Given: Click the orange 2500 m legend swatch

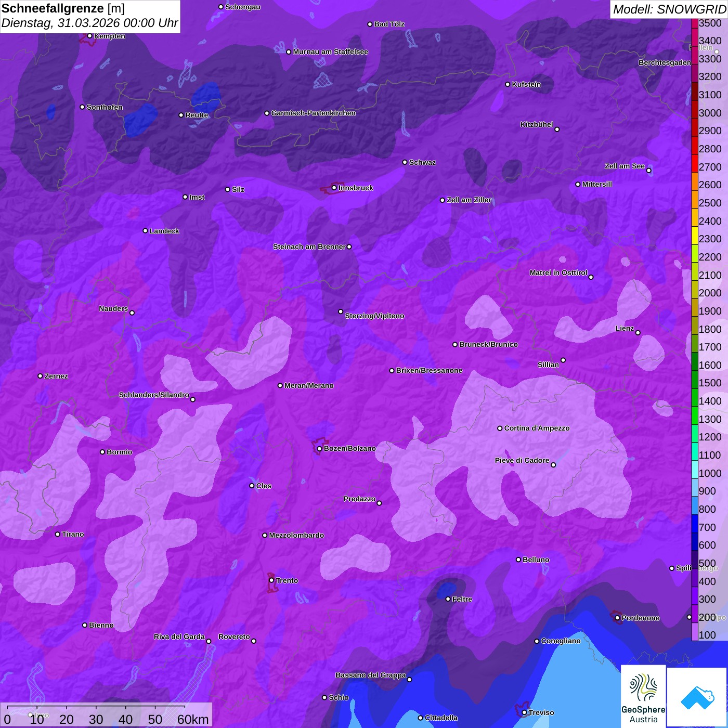Looking at the screenshot, I should tap(695, 199).
